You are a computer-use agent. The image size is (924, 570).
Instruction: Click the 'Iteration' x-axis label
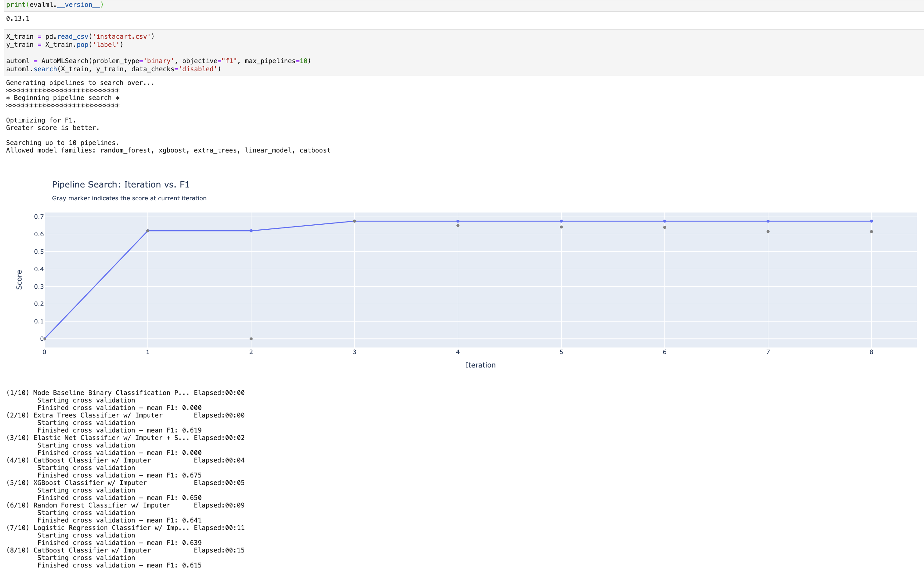click(x=480, y=365)
